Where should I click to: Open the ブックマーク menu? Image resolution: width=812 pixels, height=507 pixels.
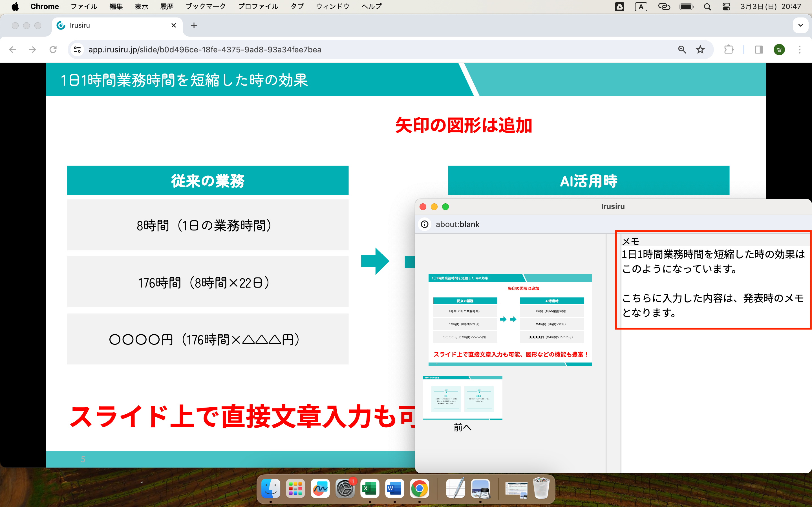[x=205, y=7]
